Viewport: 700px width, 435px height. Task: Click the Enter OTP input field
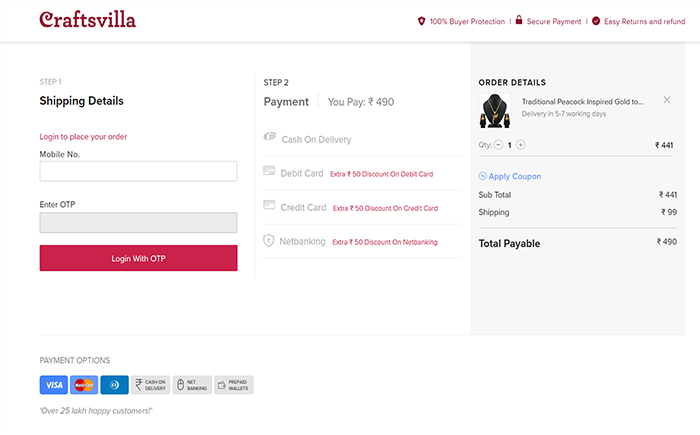tap(138, 222)
